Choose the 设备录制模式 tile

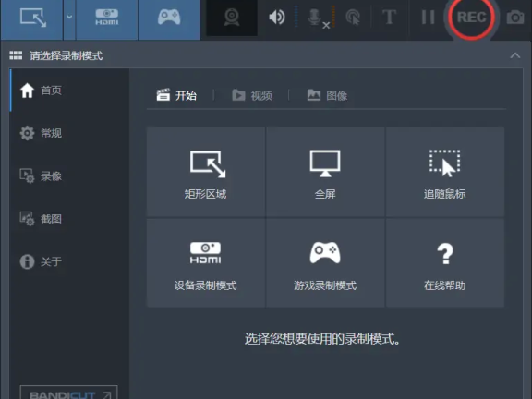[206, 263]
